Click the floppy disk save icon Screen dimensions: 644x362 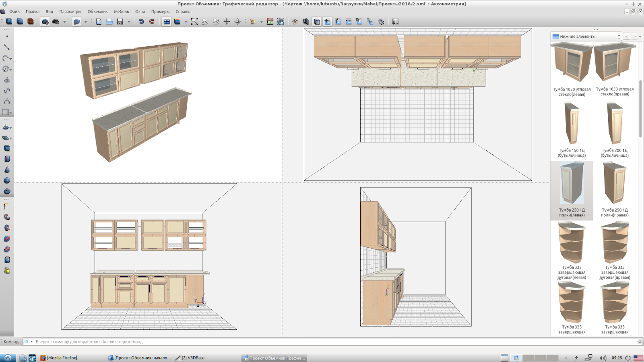120,22
